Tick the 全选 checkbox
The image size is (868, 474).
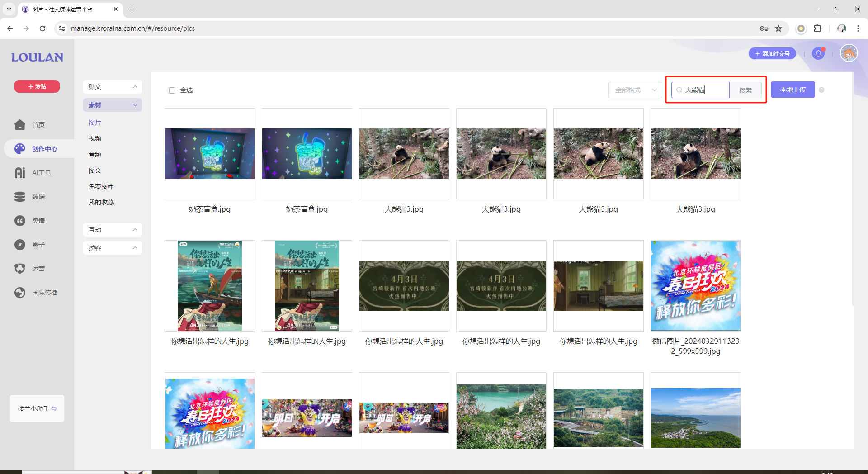click(172, 90)
